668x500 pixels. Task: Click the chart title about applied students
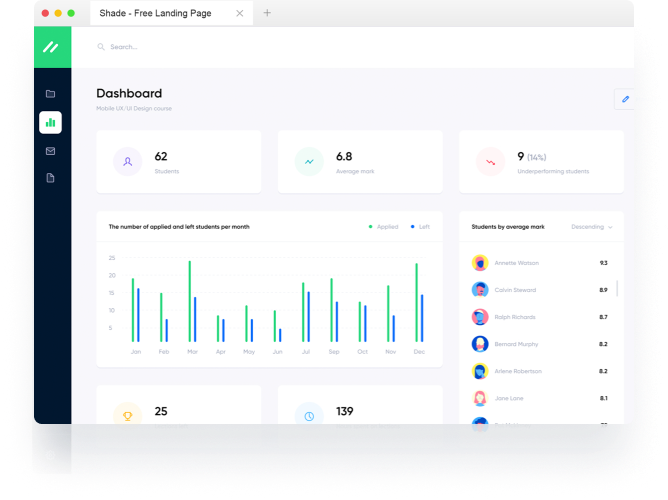tap(179, 227)
